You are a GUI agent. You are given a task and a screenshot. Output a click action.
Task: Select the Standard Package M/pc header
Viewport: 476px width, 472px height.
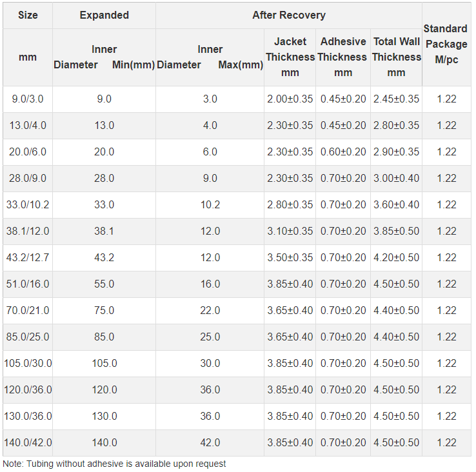point(446,44)
